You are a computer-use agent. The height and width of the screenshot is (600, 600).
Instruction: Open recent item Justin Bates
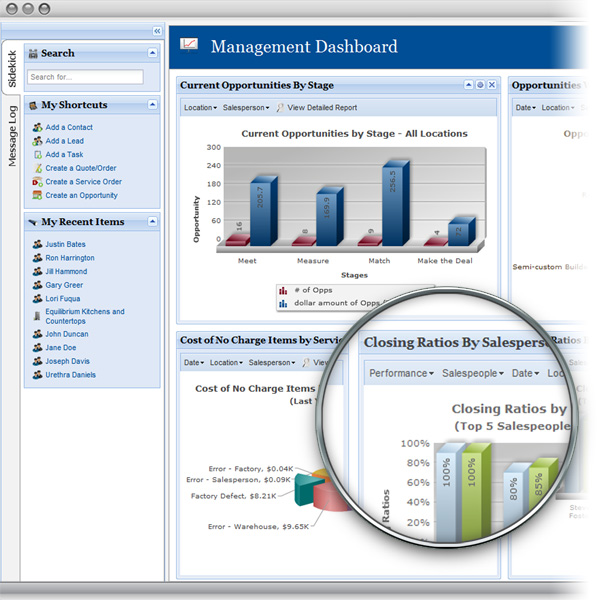click(65, 244)
